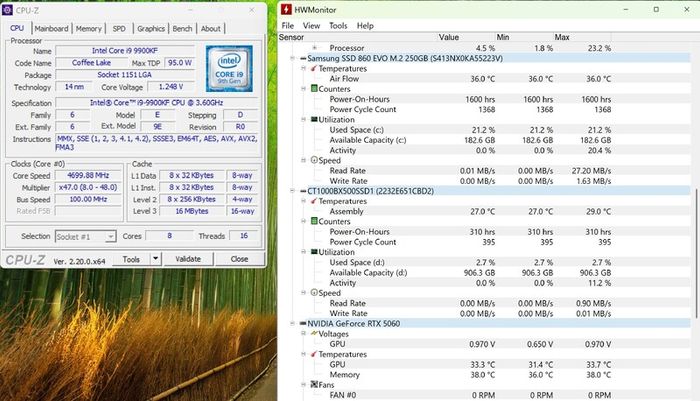Screen dimensions: 700x401
Task: Open the SPD tab in CPU-Z
Action: [119, 29]
